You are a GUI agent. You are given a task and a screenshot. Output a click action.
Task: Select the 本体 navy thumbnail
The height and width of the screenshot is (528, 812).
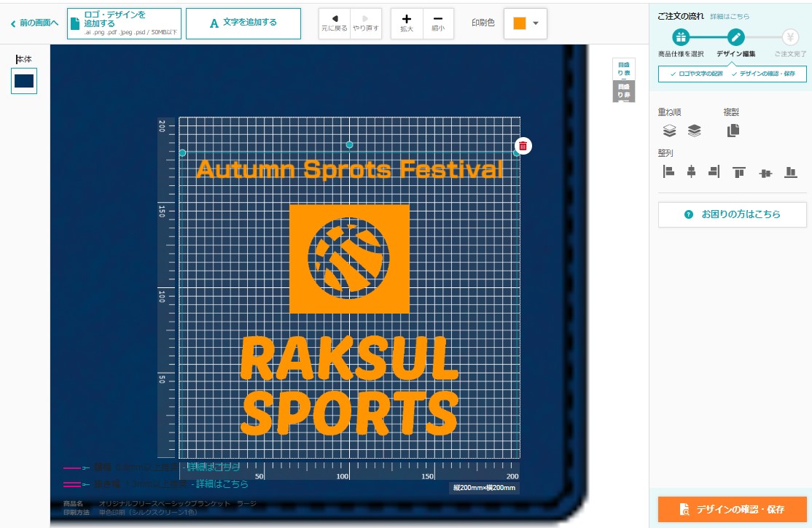point(24,81)
